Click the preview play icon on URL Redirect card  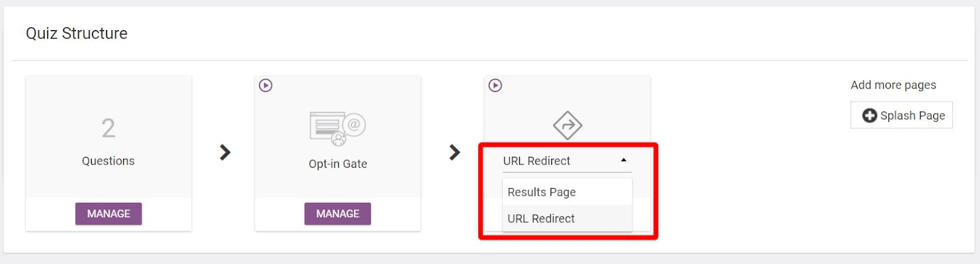[495, 85]
